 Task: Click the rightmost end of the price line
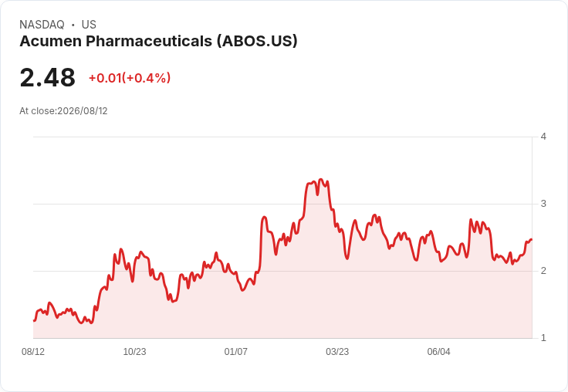[532, 239]
